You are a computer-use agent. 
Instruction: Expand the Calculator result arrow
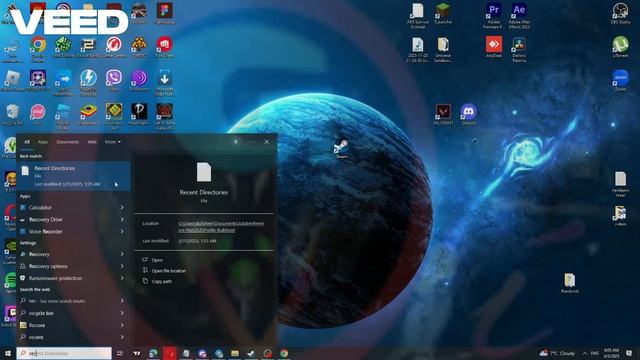[x=122, y=207]
